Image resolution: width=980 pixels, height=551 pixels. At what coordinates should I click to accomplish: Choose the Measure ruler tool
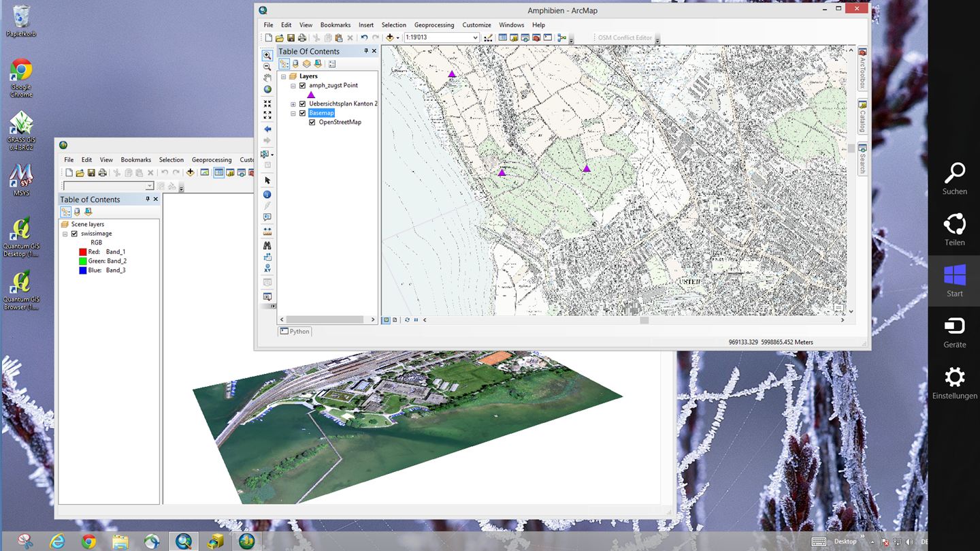pyautogui.click(x=267, y=232)
